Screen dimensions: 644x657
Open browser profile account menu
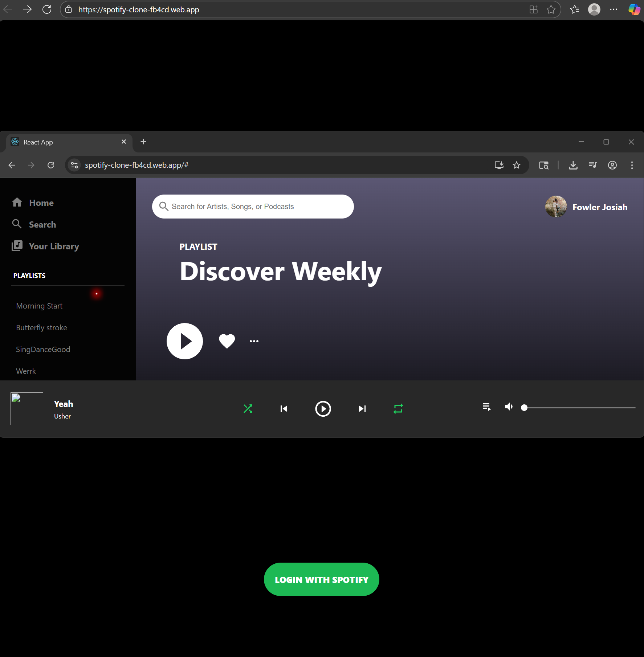click(x=612, y=165)
